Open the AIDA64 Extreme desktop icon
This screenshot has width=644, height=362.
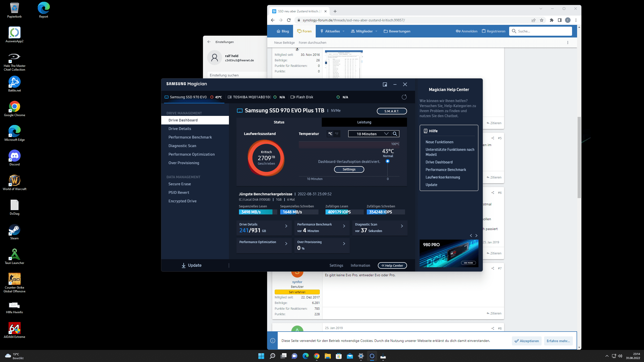coord(14,330)
